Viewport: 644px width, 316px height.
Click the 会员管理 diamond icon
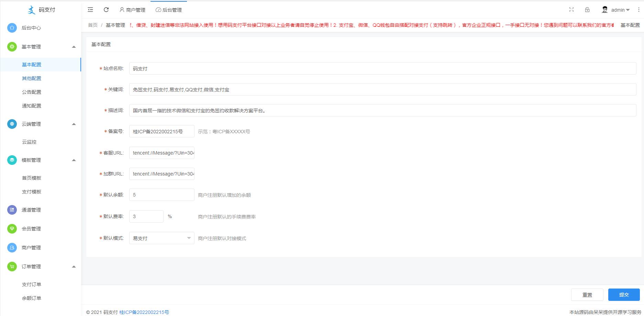12,229
